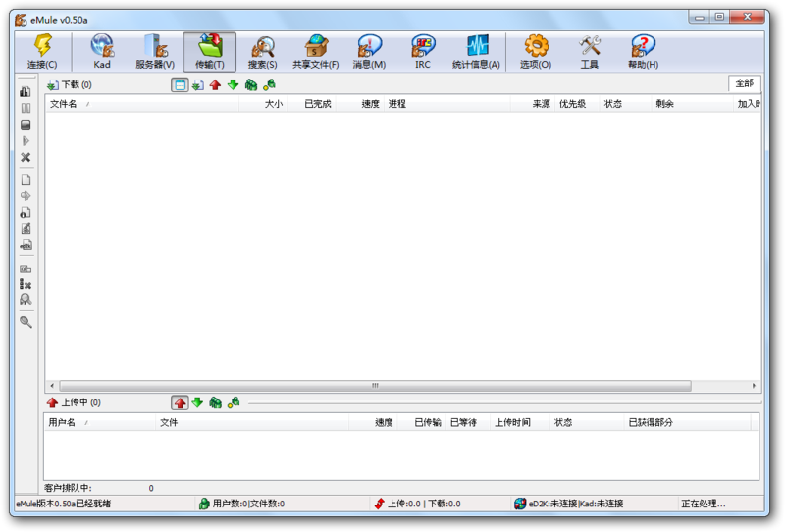Click the on-queue clients icon in downloads bar
Viewport: 785px width, 532px height.
pos(251,85)
